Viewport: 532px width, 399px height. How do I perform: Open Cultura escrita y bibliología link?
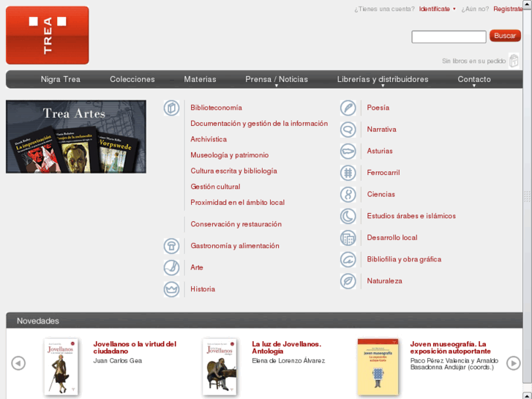(x=233, y=171)
